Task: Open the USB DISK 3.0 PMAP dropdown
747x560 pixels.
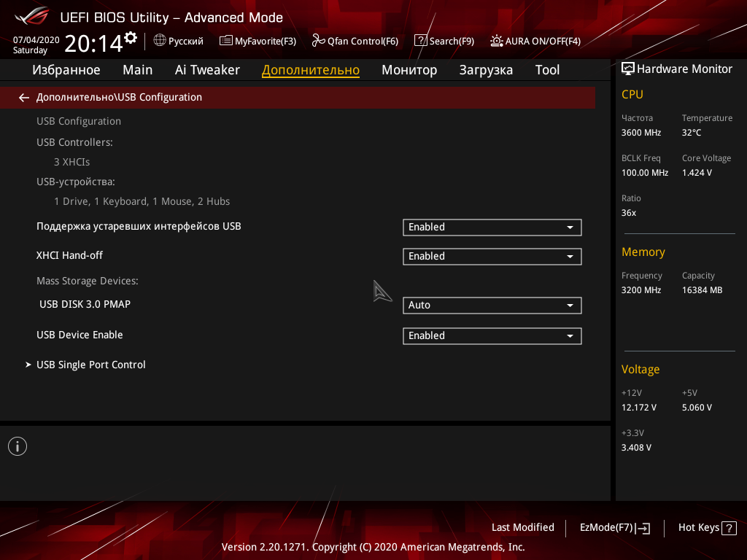Action: point(492,306)
